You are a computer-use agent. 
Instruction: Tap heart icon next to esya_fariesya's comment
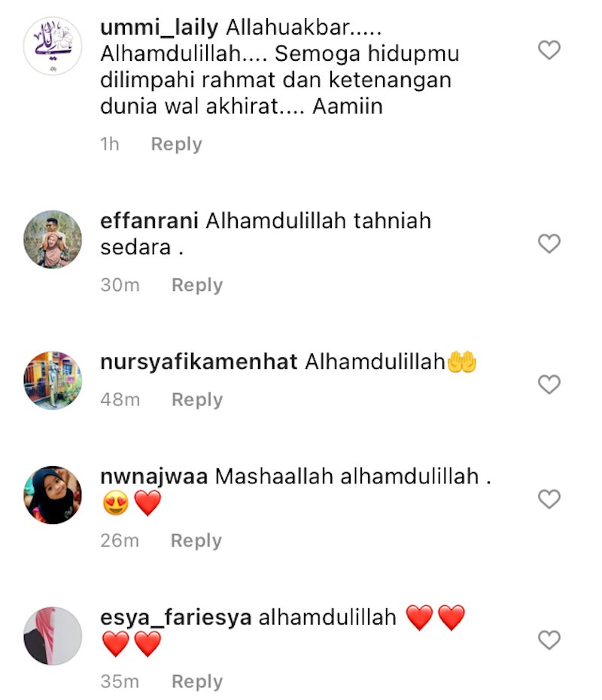(549, 640)
